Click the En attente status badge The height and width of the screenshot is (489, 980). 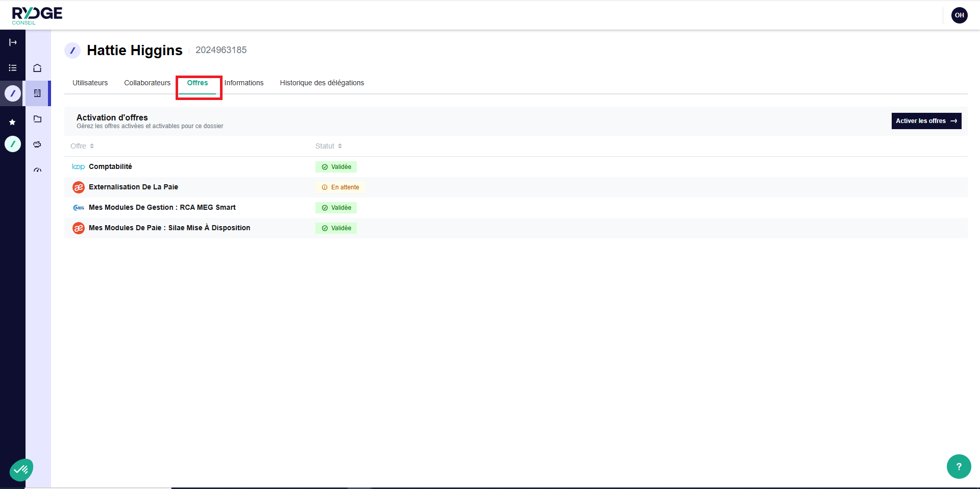click(x=340, y=187)
